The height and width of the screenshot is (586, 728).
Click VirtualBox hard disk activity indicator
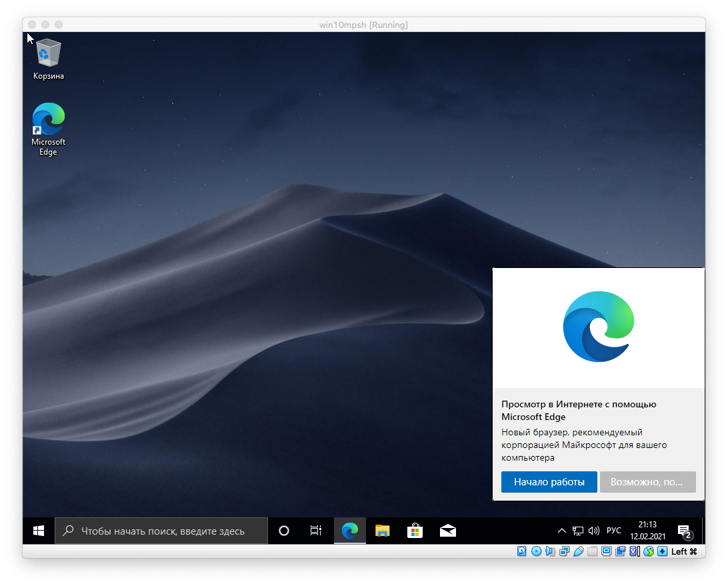click(x=522, y=551)
